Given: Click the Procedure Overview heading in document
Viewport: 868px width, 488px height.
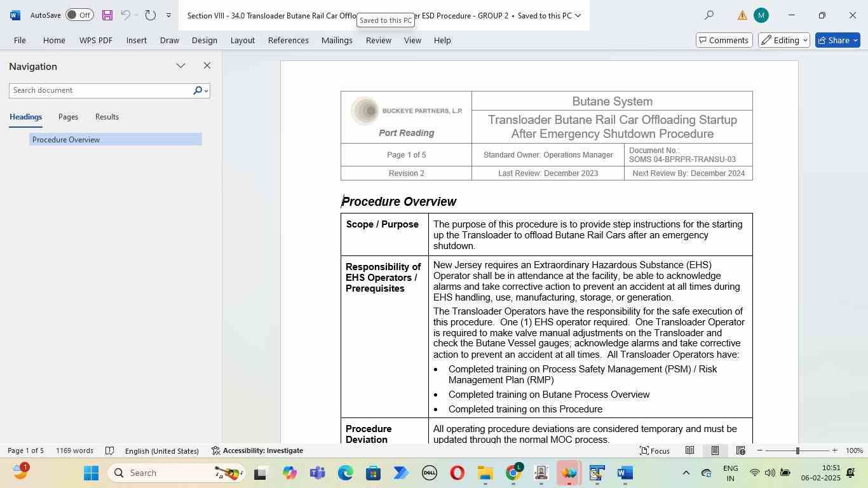Looking at the screenshot, I should [x=399, y=201].
